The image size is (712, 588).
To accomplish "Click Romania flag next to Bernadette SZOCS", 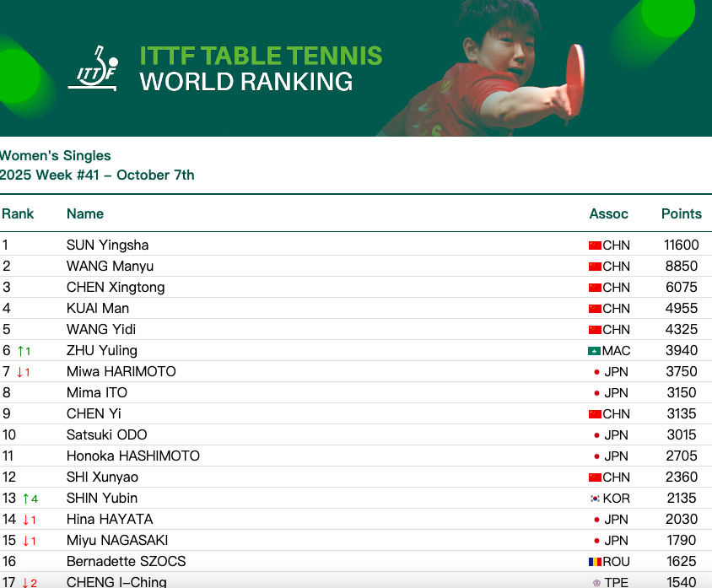I will (x=595, y=562).
